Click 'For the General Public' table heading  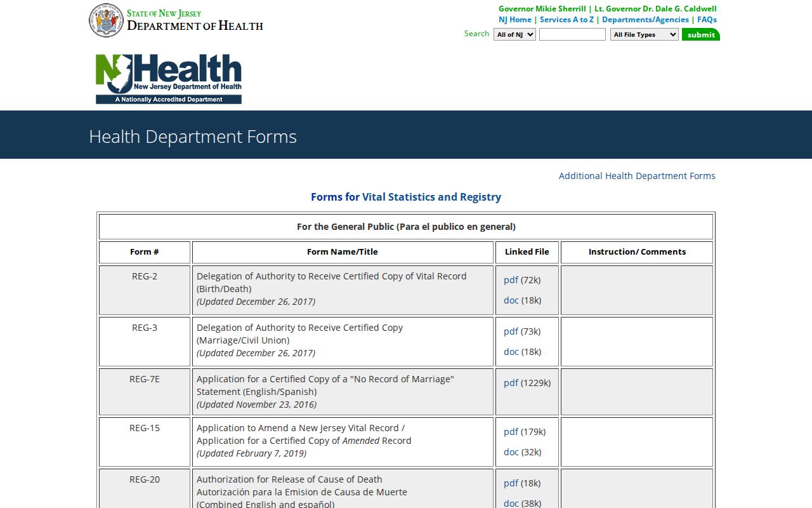(x=406, y=227)
